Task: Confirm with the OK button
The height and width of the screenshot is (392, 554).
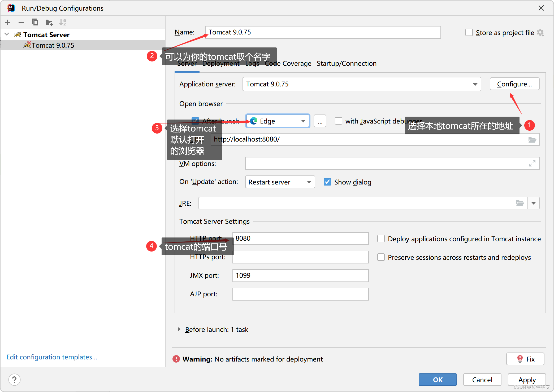Action: click(x=438, y=380)
